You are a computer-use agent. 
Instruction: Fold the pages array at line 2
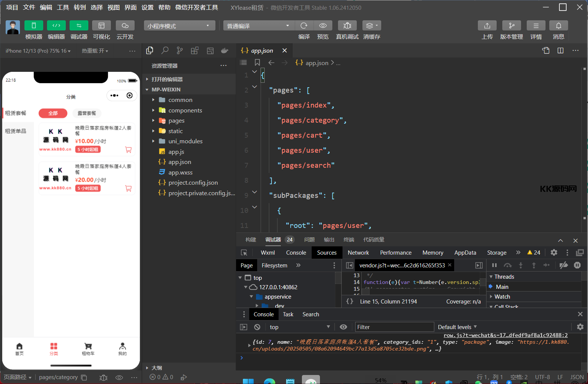coord(255,87)
